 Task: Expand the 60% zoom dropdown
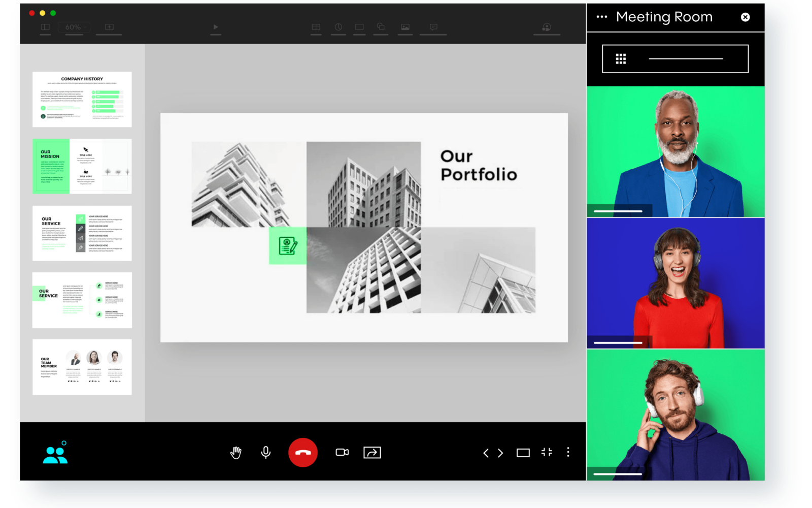tap(74, 27)
